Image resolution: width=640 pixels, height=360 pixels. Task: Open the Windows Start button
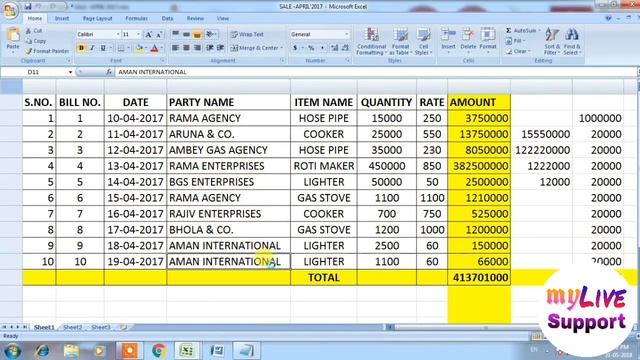[x=11, y=351]
